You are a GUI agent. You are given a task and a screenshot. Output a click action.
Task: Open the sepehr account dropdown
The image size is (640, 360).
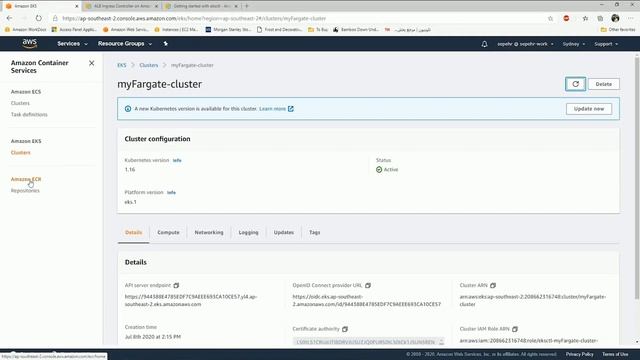tap(525, 44)
